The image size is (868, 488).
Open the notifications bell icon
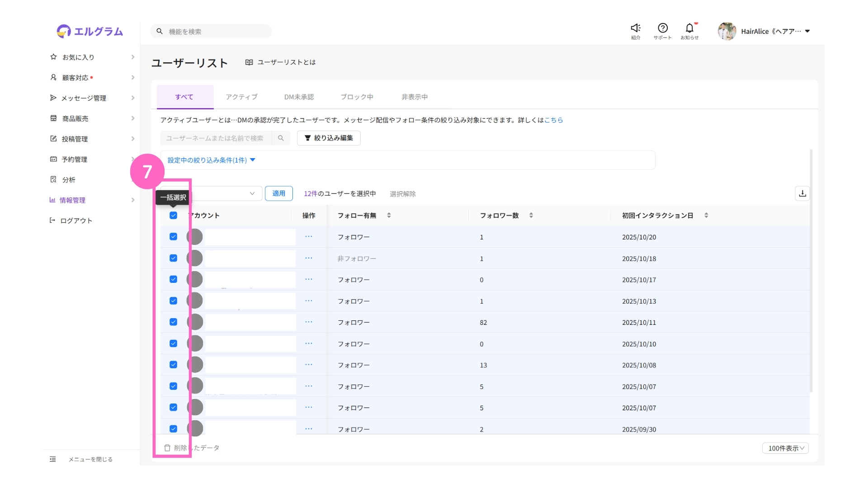pyautogui.click(x=689, y=28)
